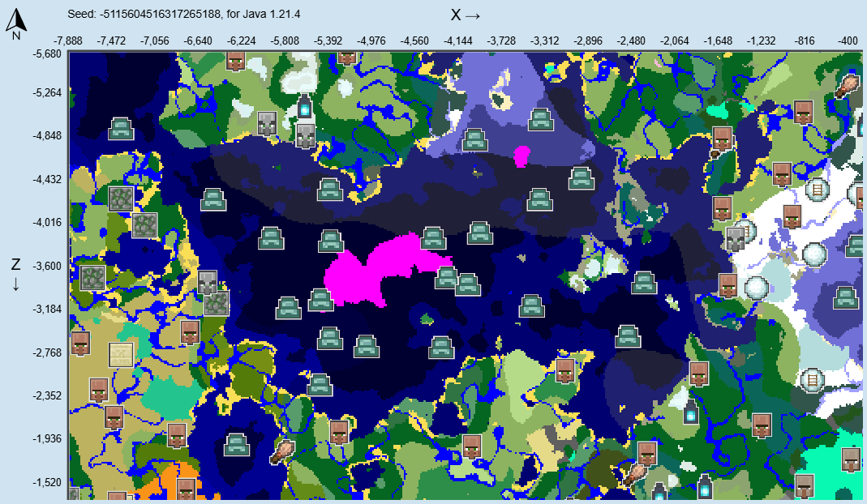Select the ladder igloo icon near Z -4,432
Image resolution: width=867 pixels, height=504 pixels.
pos(818,190)
